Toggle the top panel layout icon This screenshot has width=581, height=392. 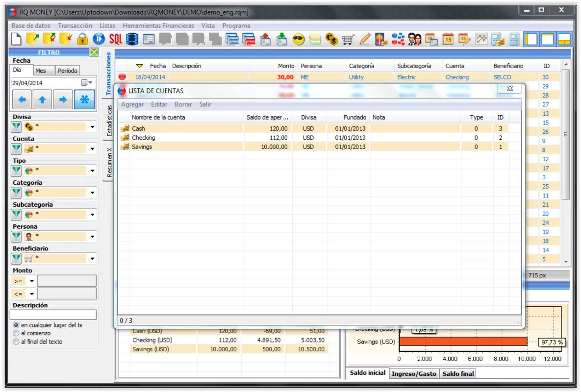click(548, 39)
